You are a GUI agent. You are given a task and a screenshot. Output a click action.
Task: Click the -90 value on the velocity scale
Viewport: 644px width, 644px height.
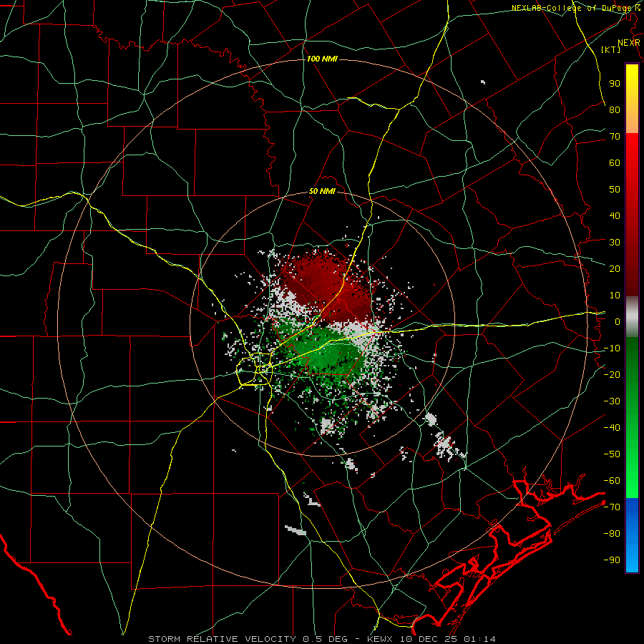tap(612, 560)
